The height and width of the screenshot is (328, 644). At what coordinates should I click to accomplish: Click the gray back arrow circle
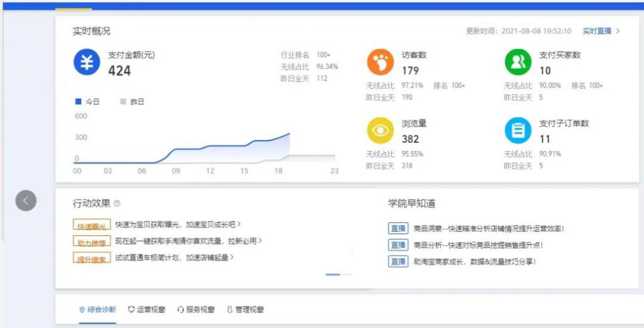pos(26,201)
